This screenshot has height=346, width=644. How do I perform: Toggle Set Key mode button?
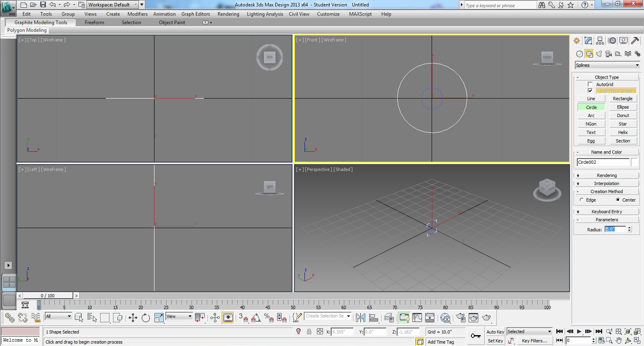click(x=495, y=341)
